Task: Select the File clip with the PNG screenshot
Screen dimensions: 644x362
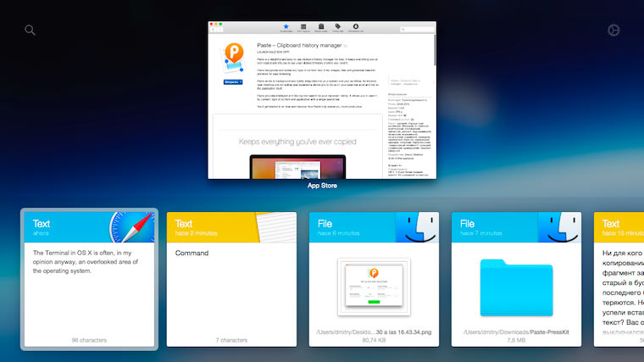Action: pos(374,280)
